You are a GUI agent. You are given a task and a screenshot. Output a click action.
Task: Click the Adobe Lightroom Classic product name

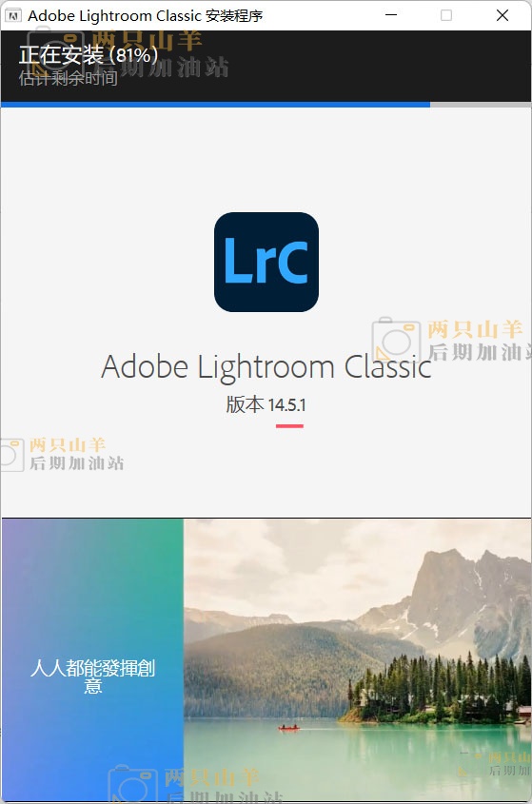(x=266, y=366)
